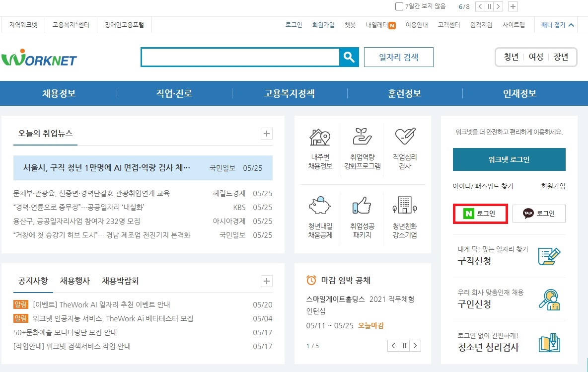Open 장애인고용포털 top link
This screenshot has height=372, width=588.
pyautogui.click(x=124, y=25)
